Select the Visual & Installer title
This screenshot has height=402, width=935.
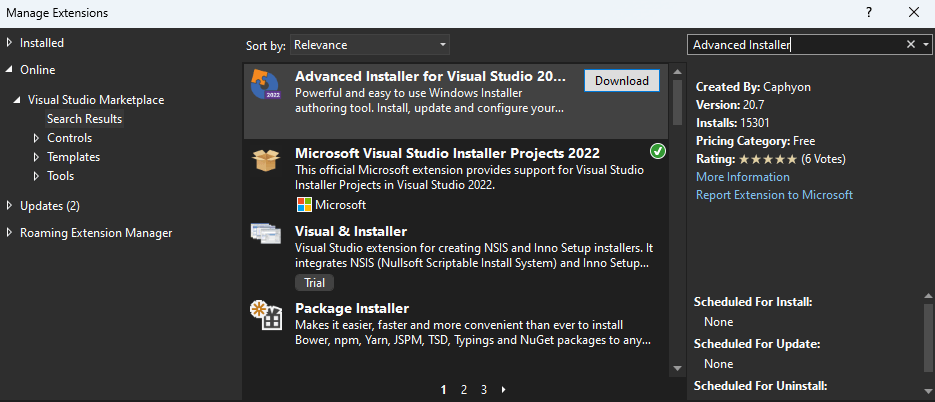pos(351,231)
